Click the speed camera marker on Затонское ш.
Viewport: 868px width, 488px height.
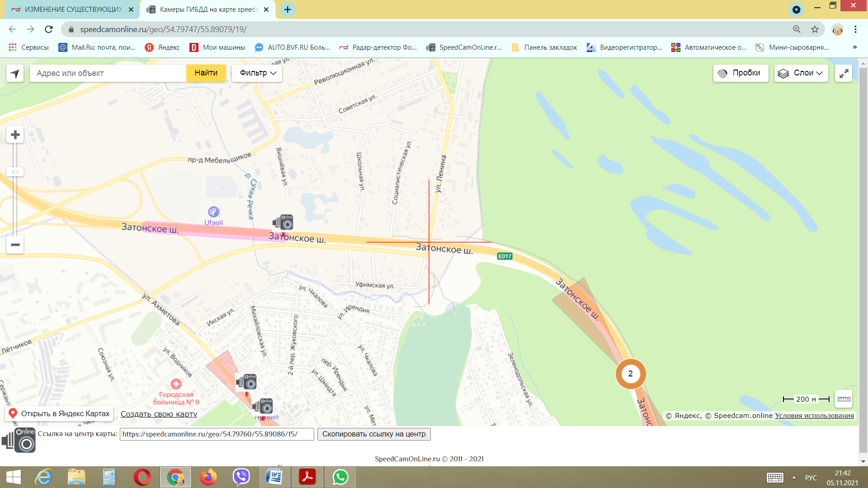tap(283, 222)
